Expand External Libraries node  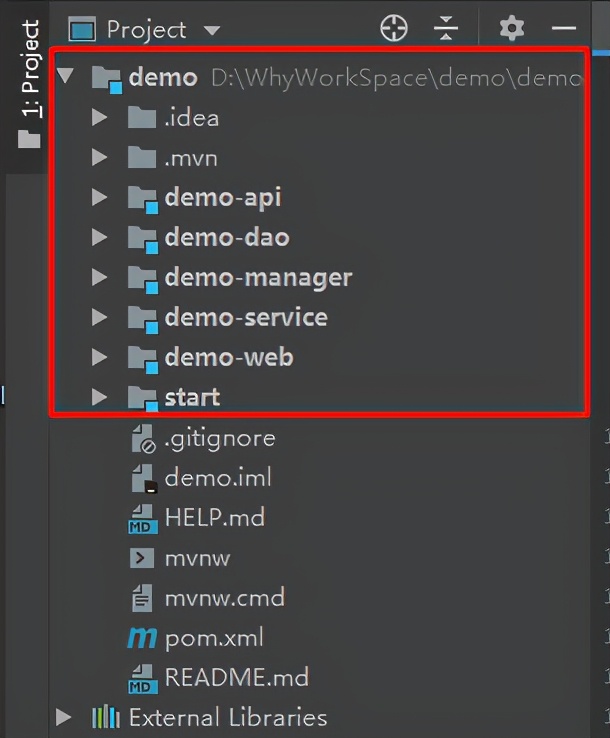(64, 717)
